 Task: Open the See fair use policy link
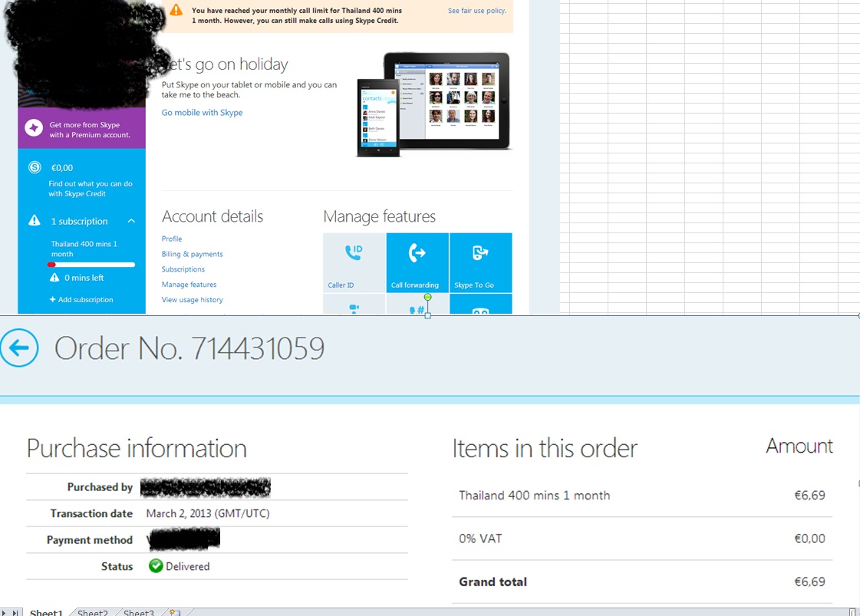[x=476, y=11]
